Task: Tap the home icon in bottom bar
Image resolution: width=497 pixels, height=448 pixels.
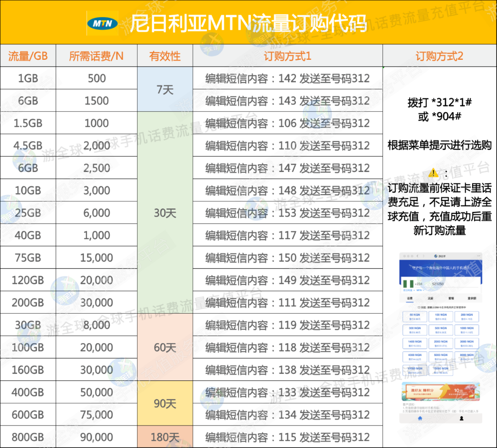Action: [420, 418]
